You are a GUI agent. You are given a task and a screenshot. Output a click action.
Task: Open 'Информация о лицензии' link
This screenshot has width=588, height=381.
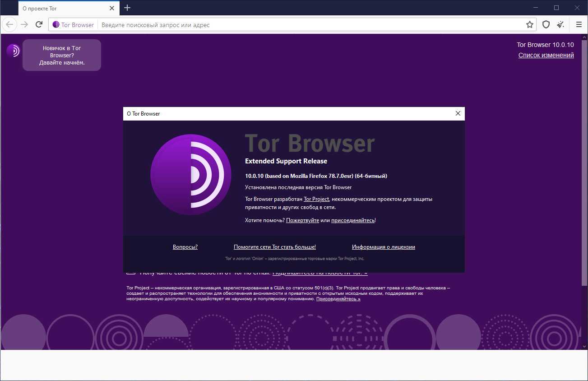point(384,247)
